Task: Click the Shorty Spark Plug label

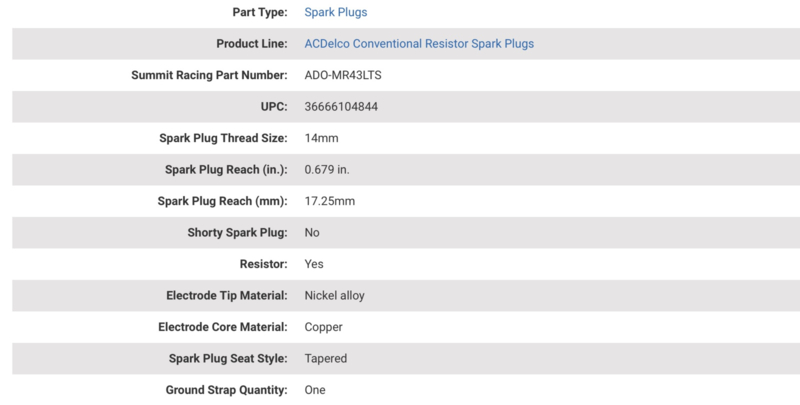Action: (237, 233)
